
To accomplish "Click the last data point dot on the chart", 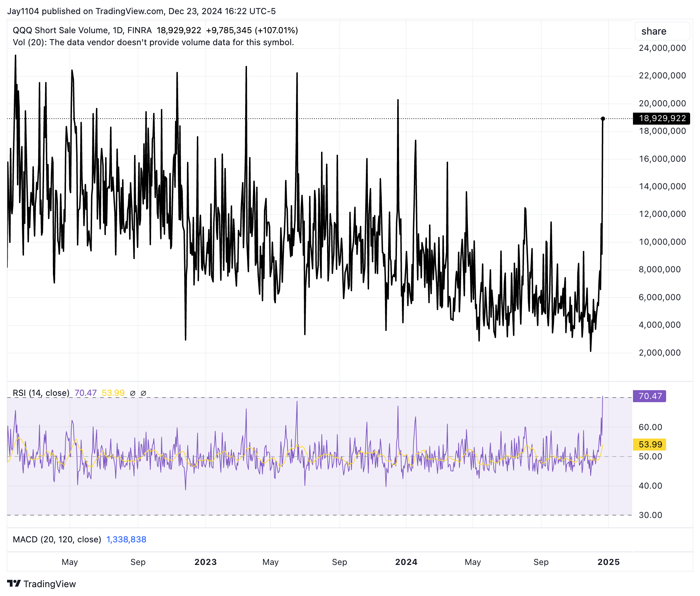I will click(x=603, y=119).
